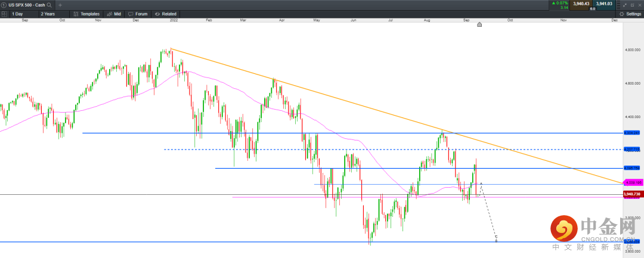The width and height of the screenshot is (644, 258).
Task: Click the 2022 label on time axis
Action: pyautogui.click(x=174, y=20)
